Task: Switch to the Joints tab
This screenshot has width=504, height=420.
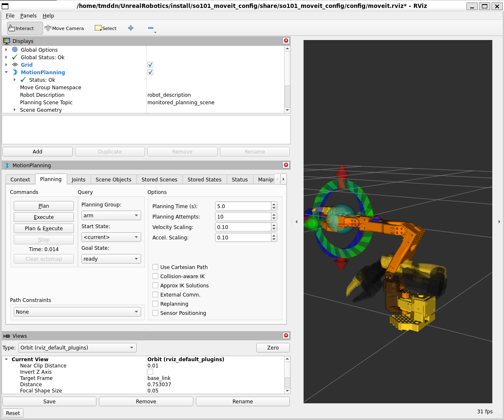Action: (x=79, y=179)
